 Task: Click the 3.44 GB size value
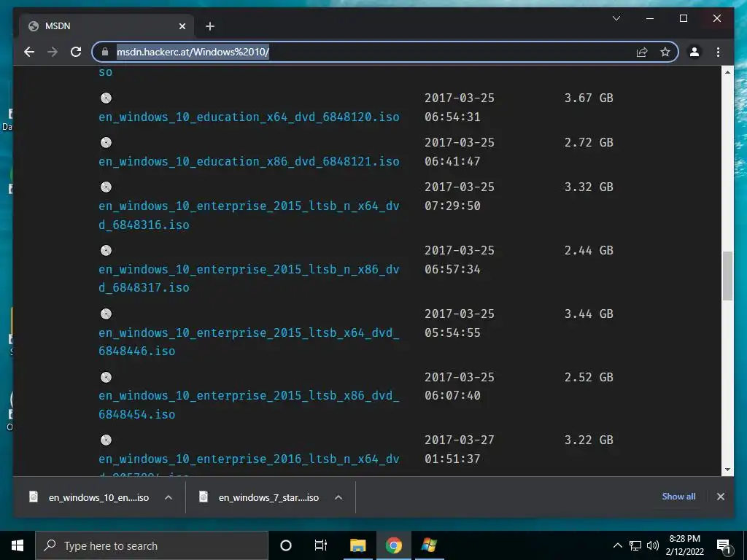coord(589,314)
